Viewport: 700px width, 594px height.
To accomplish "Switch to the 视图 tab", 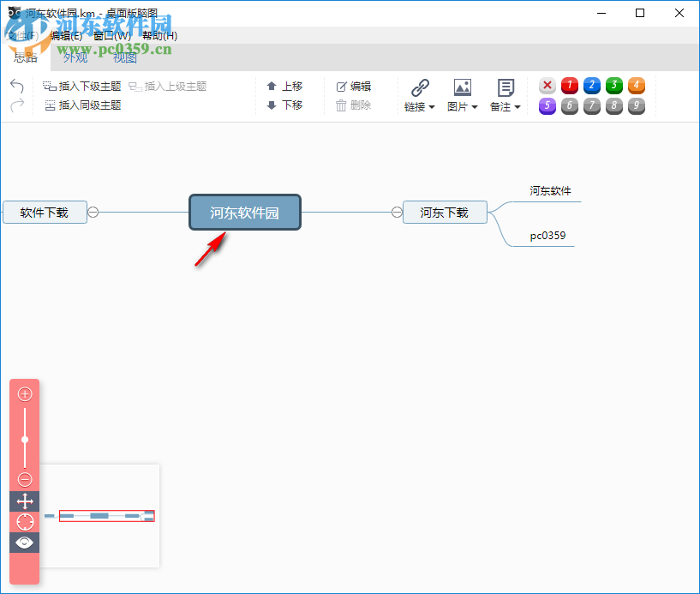I will click(124, 57).
